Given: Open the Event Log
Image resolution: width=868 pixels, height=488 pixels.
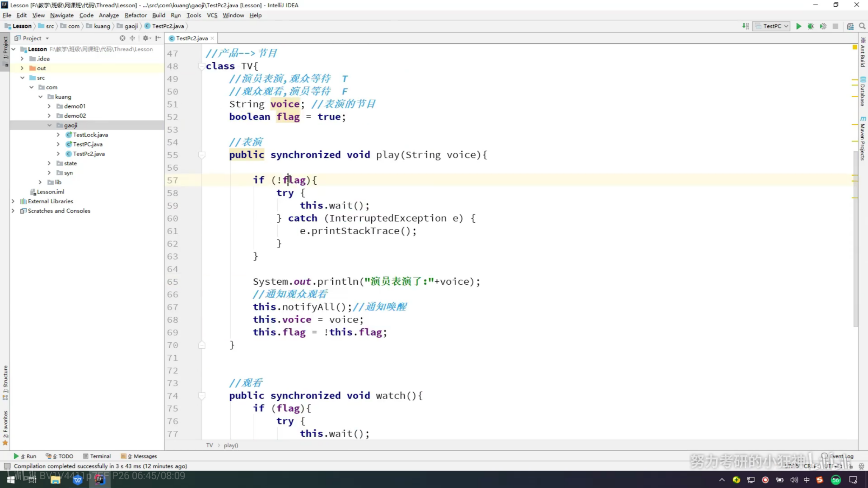Looking at the screenshot, I should coord(837,456).
